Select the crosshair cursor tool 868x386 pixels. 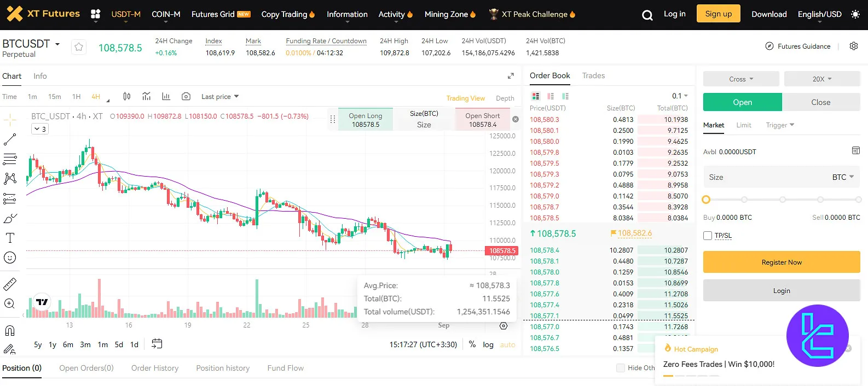(10, 120)
